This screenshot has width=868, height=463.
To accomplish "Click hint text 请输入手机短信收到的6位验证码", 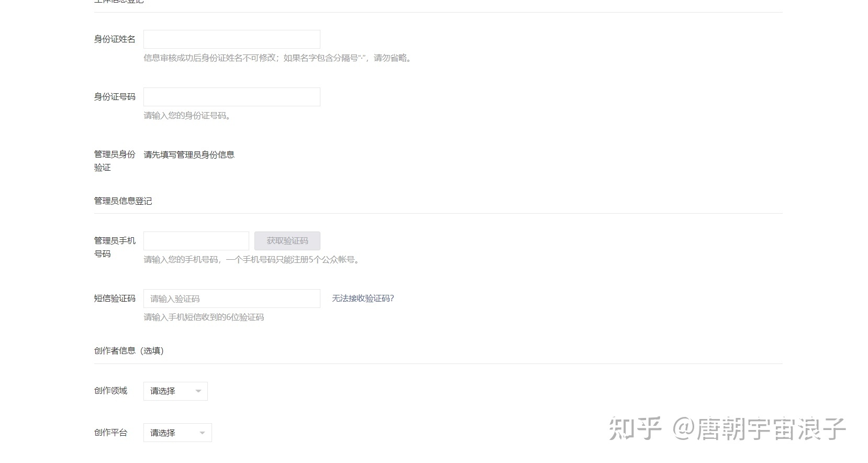I will (x=204, y=317).
